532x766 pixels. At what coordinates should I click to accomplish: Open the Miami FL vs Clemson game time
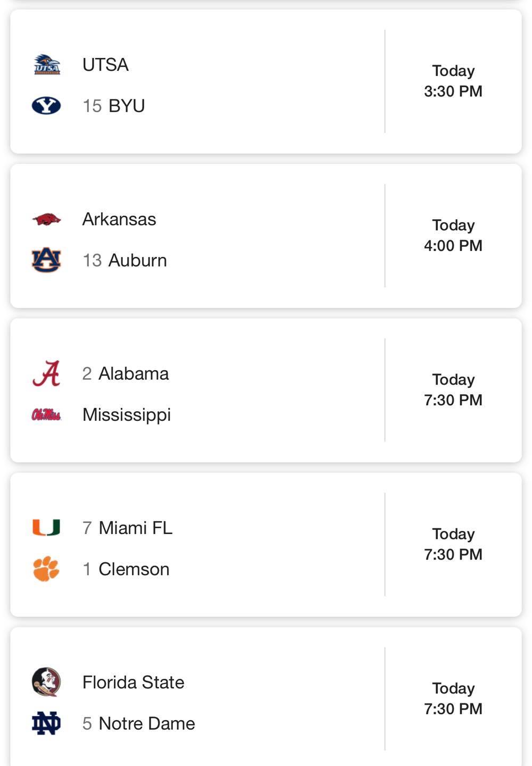point(453,544)
